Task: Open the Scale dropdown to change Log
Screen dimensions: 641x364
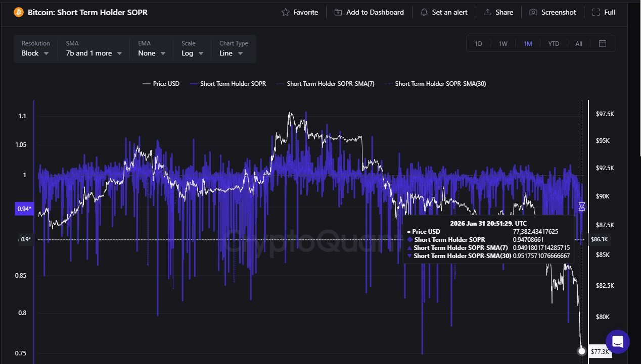Action: coord(192,53)
